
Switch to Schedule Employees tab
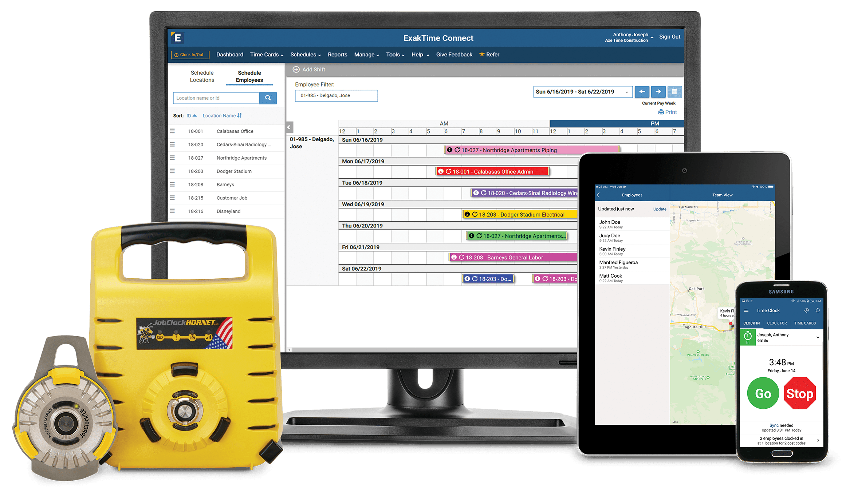(249, 76)
